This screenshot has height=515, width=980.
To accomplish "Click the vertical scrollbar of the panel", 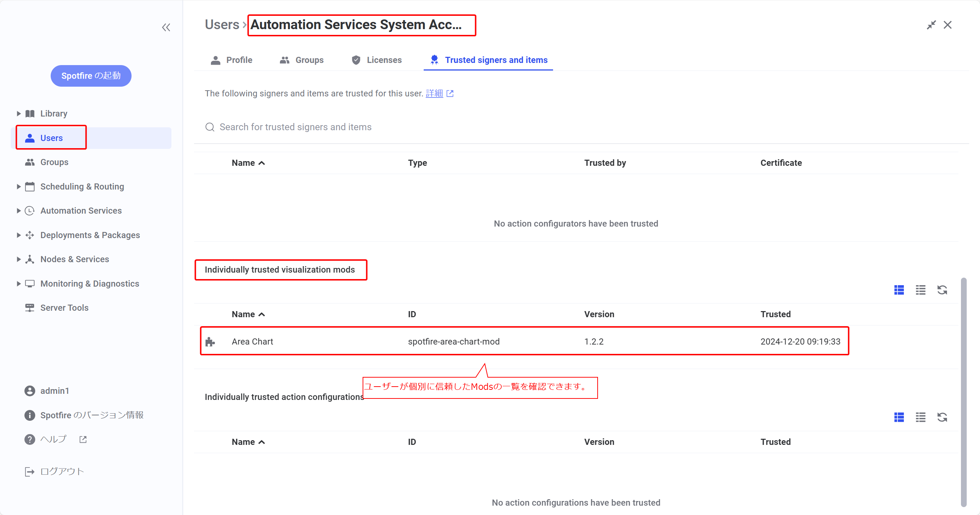I will point(963,392).
